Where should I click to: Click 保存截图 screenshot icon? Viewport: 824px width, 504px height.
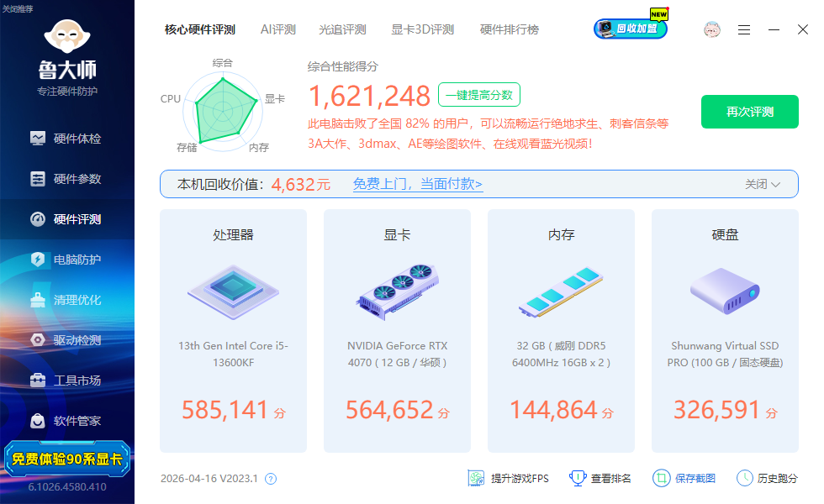tap(662, 478)
